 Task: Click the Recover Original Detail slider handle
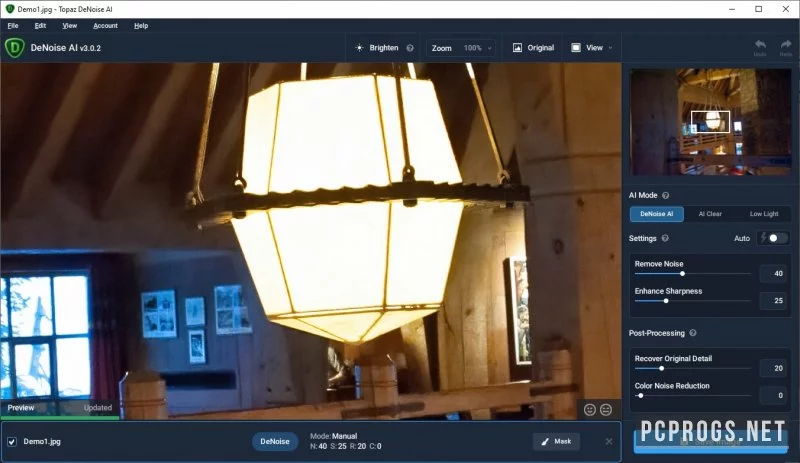pos(662,368)
